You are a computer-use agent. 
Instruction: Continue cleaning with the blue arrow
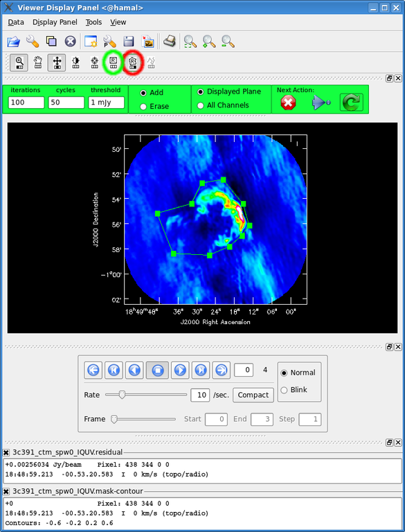pyautogui.click(x=321, y=103)
